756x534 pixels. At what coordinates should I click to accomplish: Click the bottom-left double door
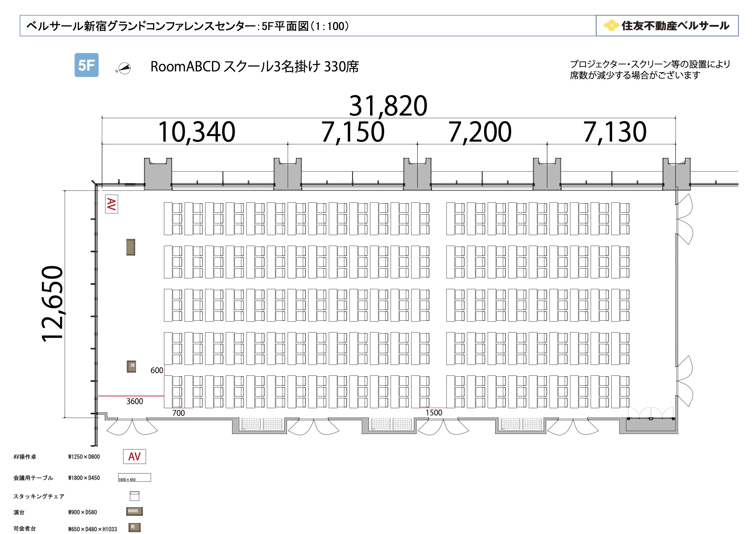click(x=132, y=427)
